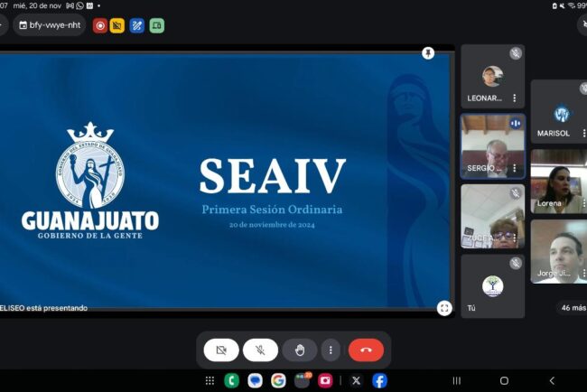This screenshot has width=587, height=392.
Task: Select the Lorena video tile
Action: click(558, 182)
